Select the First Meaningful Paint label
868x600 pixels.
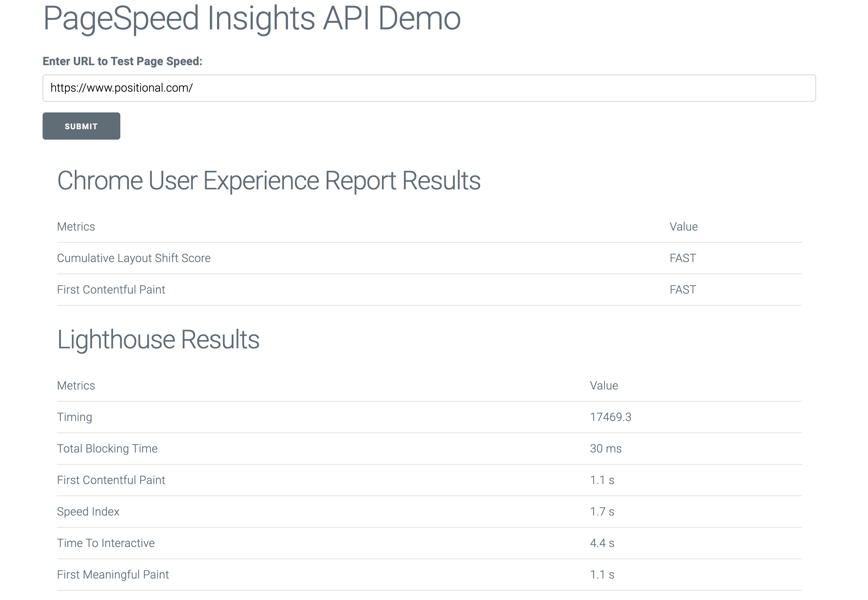[113, 575]
